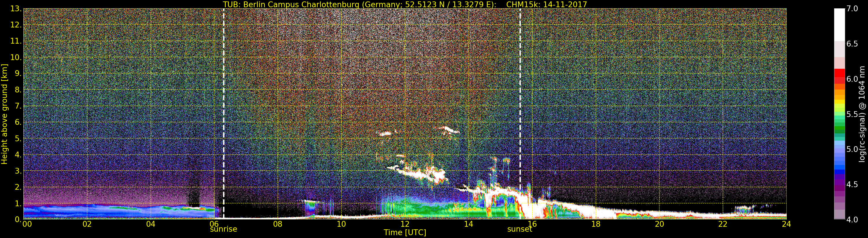Screen dimensions: 868x238
Task: Click the "1." height axis tick label
Action: pos(18,203)
